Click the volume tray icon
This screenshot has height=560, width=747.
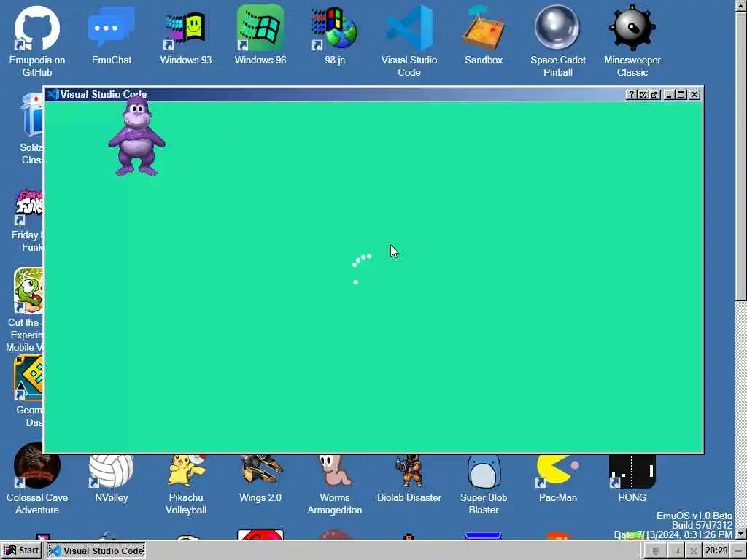click(x=676, y=551)
